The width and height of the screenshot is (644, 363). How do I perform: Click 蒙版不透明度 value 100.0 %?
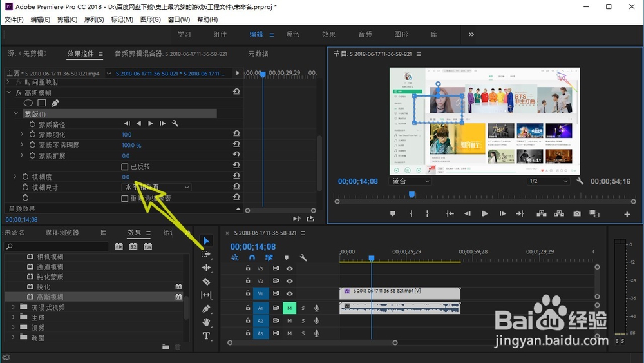[x=131, y=145]
